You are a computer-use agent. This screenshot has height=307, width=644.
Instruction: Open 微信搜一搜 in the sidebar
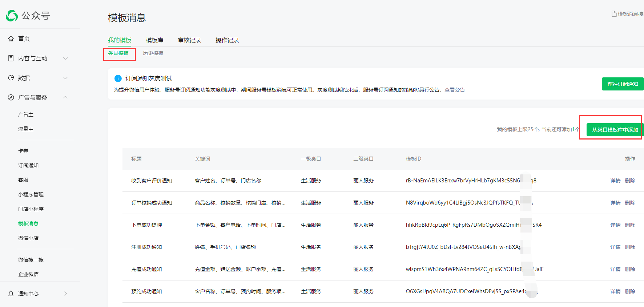point(31,260)
